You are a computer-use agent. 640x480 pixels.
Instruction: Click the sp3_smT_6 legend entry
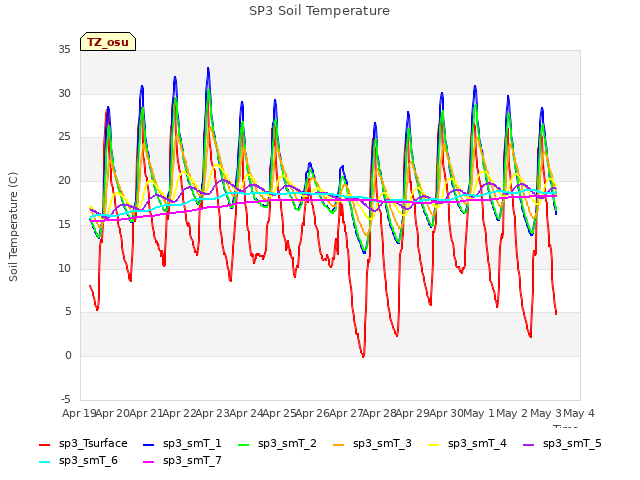coord(78,460)
